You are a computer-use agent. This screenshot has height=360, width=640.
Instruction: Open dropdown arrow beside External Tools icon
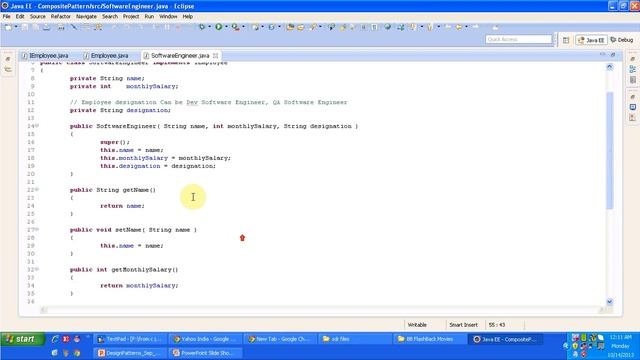click(243, 27)
